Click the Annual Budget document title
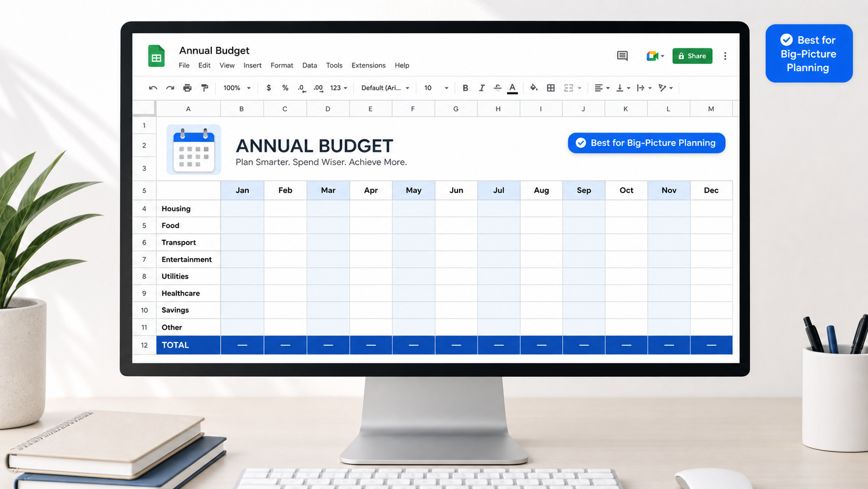This screenshot has height=489, width=868. 214,50
